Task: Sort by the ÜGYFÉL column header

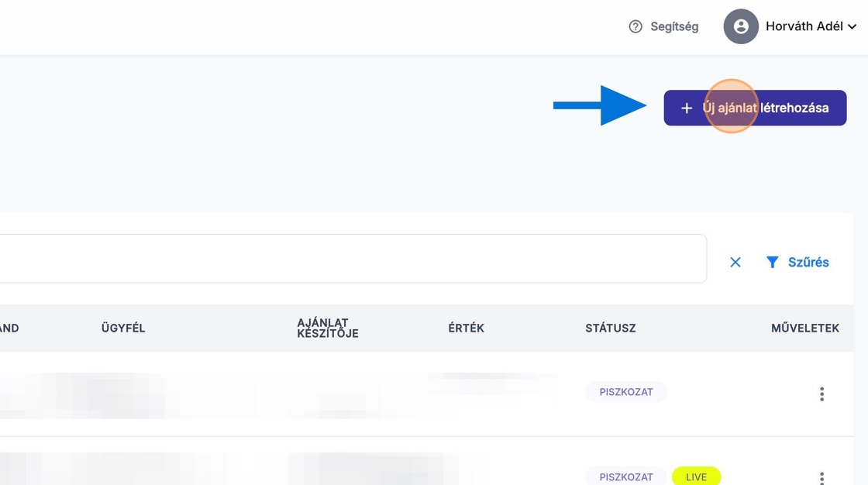Action: tap(123, 328)
